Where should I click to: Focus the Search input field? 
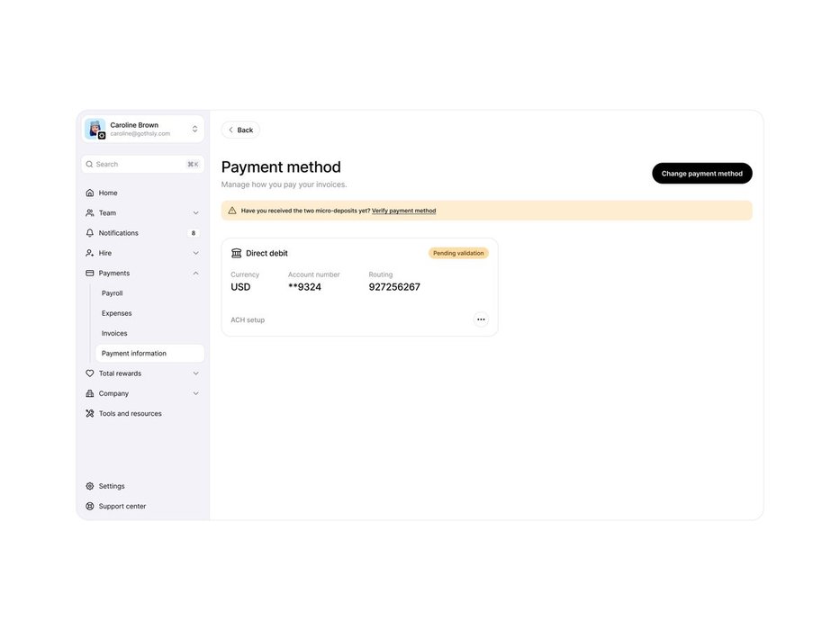(x=135, y=165)
